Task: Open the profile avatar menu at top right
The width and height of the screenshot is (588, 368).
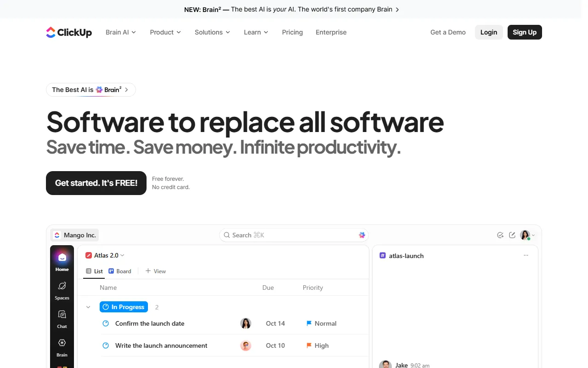Action: (x=527, y=235)
